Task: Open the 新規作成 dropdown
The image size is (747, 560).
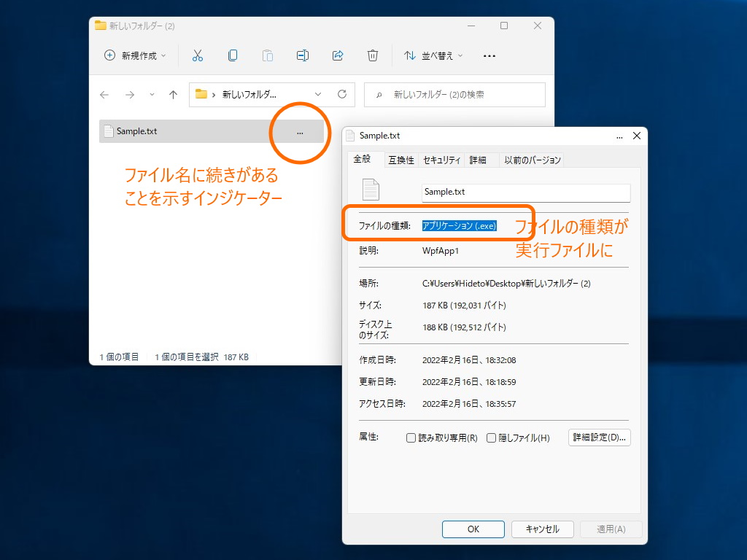Action: click(x=134, y=55)
